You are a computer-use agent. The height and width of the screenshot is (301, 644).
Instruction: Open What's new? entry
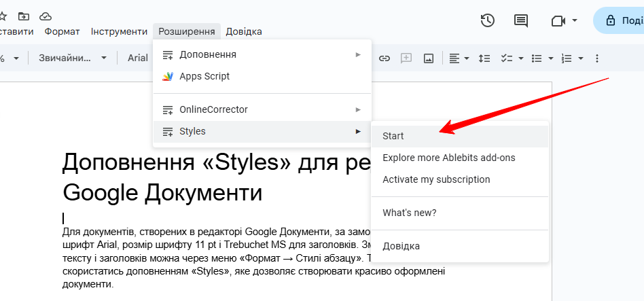pyautogui.click(x=460, y=213)
